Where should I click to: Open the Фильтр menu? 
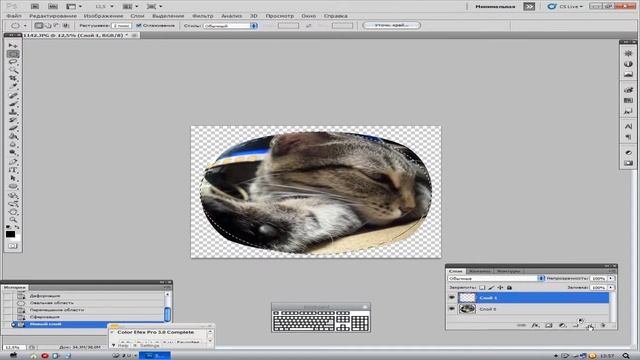202,16
